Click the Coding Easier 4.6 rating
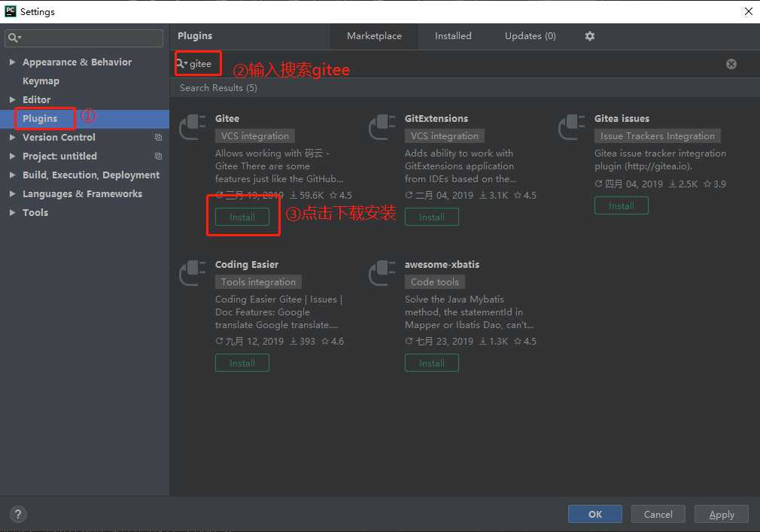The image size is (760, 532). coord(333,342)
